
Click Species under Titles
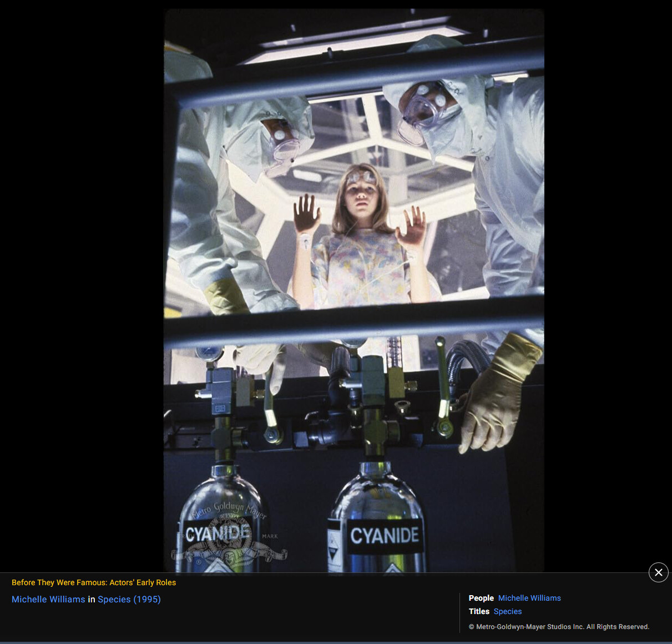(508, 611)
